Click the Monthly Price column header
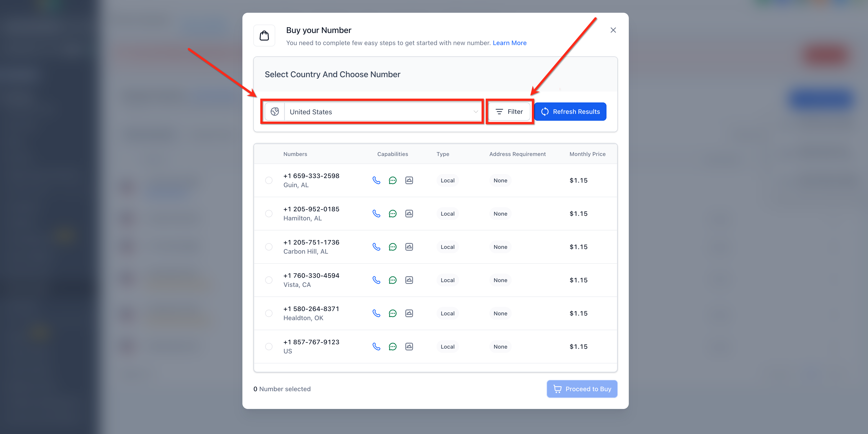868x434 pixels. pyautogui.click(x=587, y=154)
